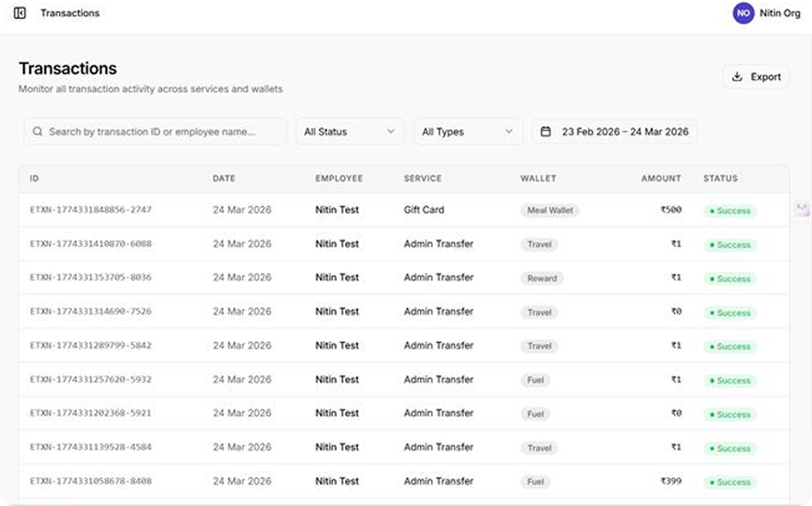Open the transaction ID ending in 5842
Screen dimensions: 812x506
91,345
